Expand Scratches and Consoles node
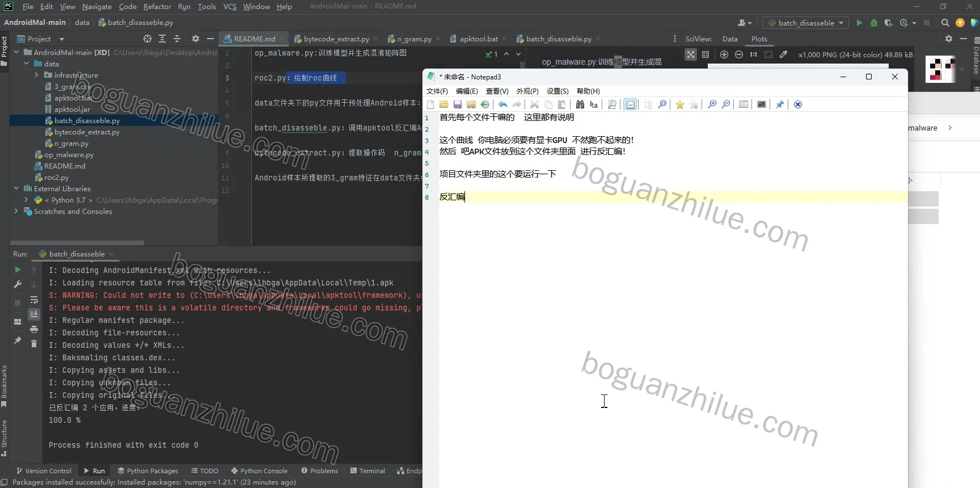The width and height of the screenshot is (980, 488). 16,211
